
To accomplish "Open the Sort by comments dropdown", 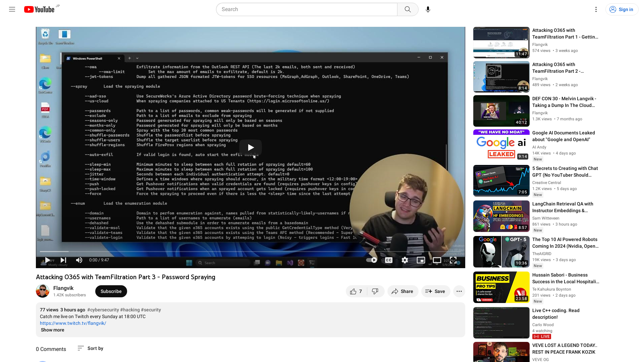I will pos(91,348).
